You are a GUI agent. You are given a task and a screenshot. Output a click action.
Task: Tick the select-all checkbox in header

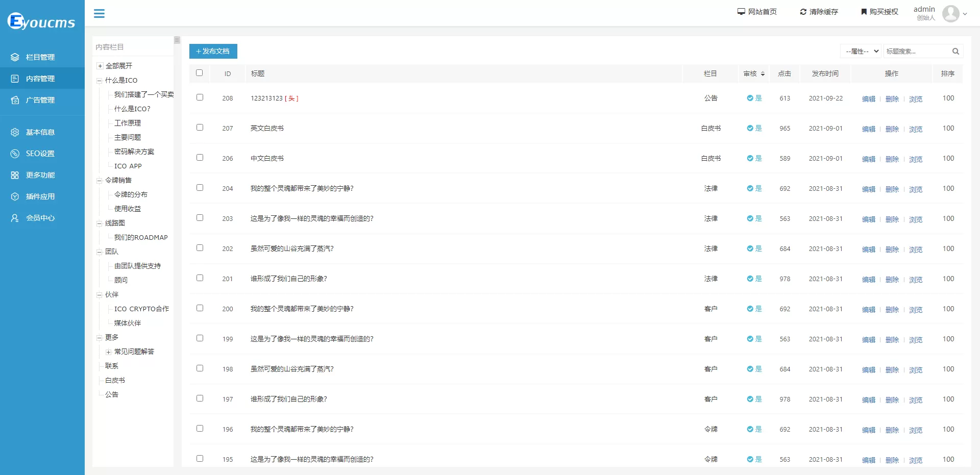coord(200,73)
